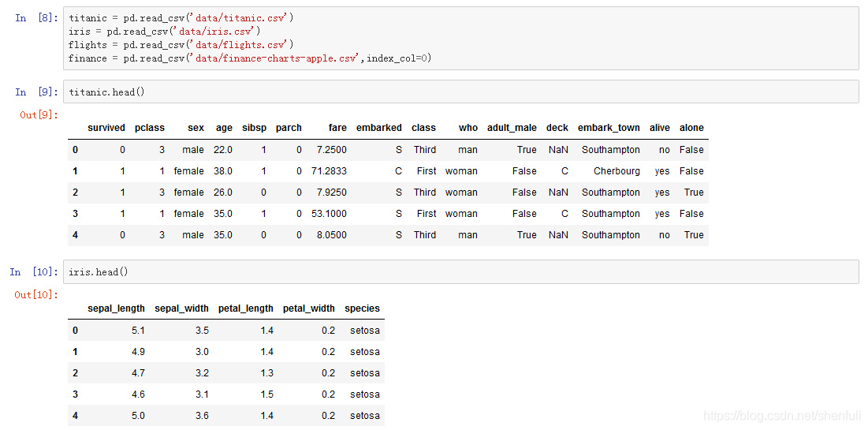This screenshot has width=868, height=430.
Task: Click the In [9] prompt label
Action: [36, 92]
